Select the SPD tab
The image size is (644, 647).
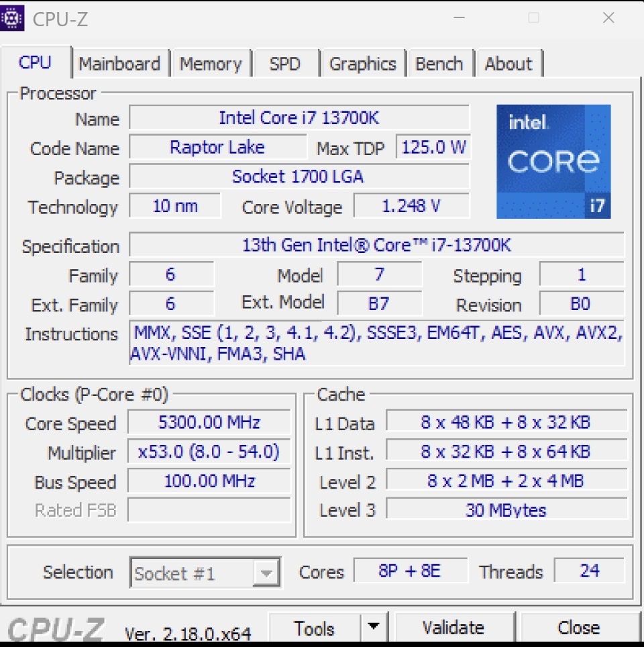284,64
